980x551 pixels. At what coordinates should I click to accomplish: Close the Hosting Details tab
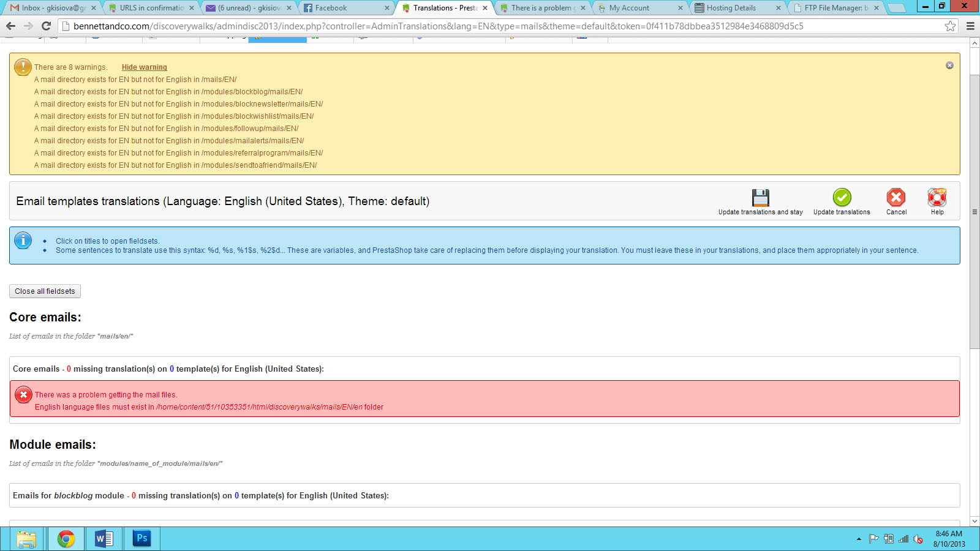pos(778,8)
